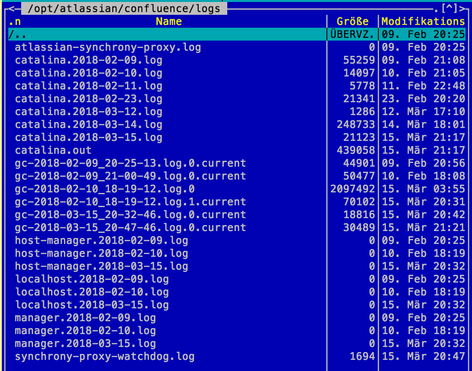Viewport: 472px width, 371px height.
Task: Select localhost.2018-02-09.log
Action: click(x=92, y=279)
